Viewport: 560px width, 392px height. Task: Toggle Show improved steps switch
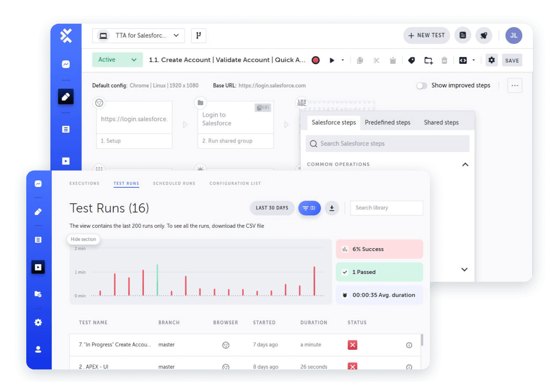tap(422, 86)
